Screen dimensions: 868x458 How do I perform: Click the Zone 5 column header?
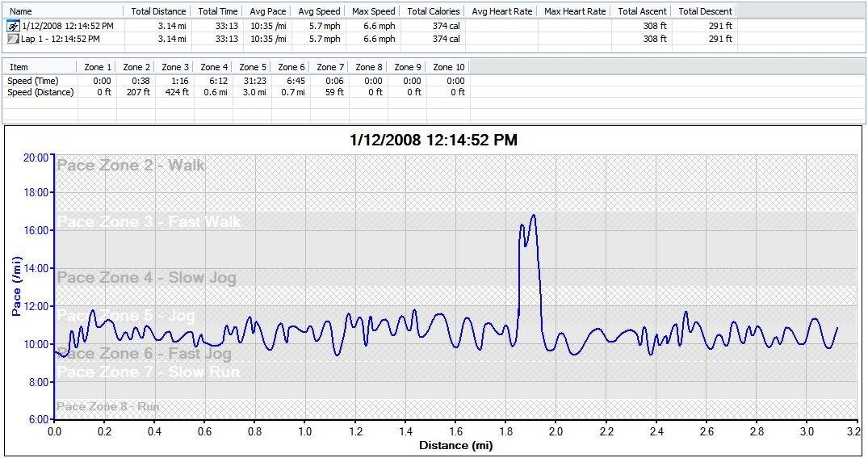(253, 67)
